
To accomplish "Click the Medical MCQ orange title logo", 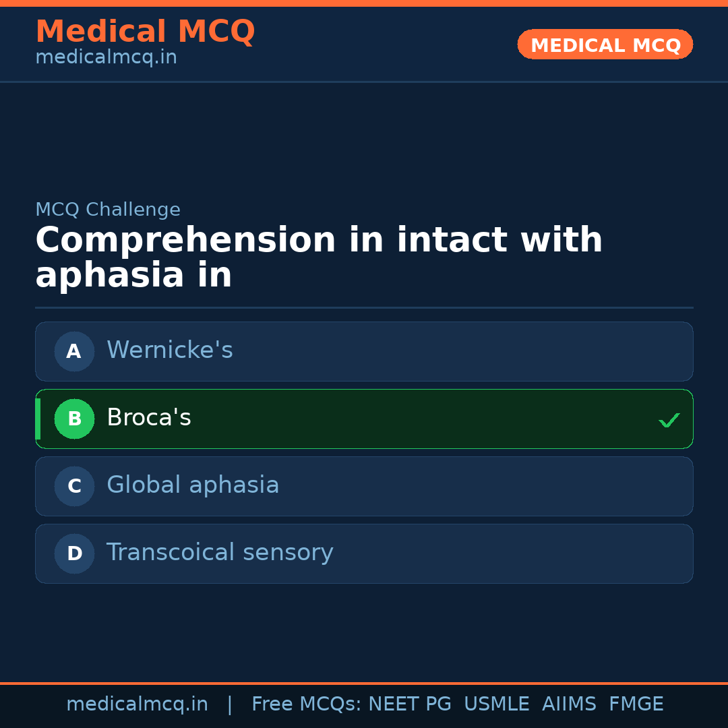I will point(145,32).
